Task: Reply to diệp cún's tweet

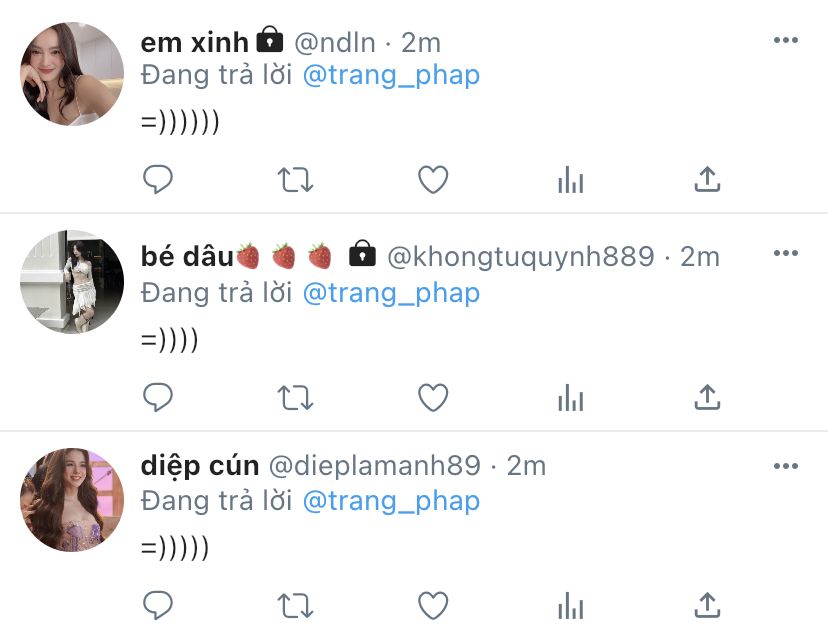Action: coord(158,605)
